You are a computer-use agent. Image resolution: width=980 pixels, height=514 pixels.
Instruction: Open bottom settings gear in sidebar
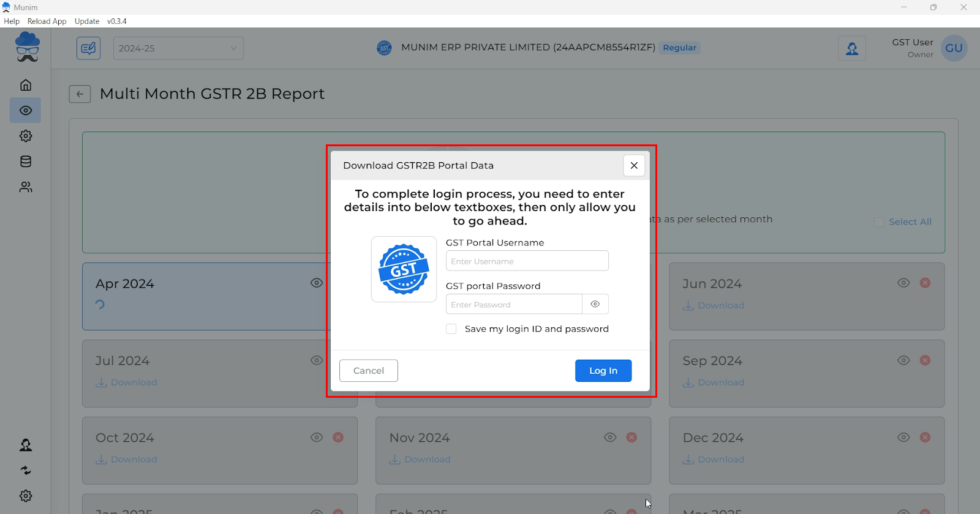26,496
